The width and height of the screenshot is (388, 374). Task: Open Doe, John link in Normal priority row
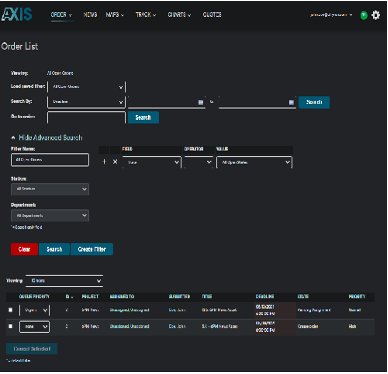coord(177,310)
